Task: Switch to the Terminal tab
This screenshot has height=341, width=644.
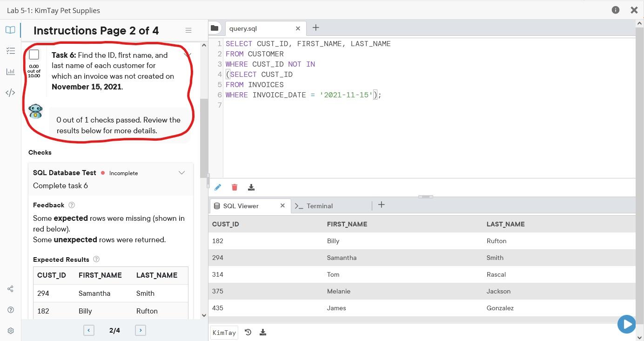Action: (x=320, y=205)
